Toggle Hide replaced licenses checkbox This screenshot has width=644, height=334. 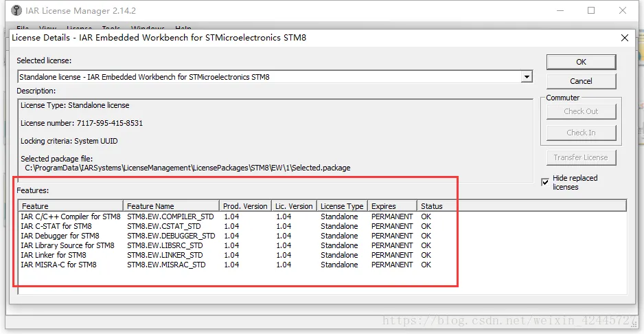tap(545, 182)
